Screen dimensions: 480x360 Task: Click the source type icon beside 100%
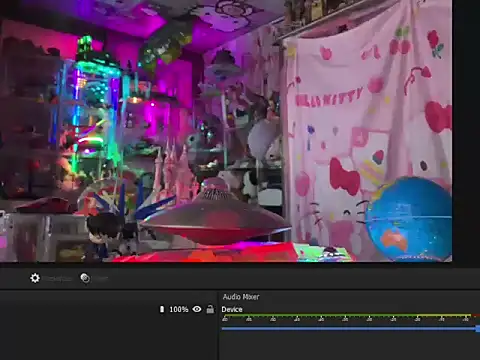pyautogui.click(x=162, y=309)
